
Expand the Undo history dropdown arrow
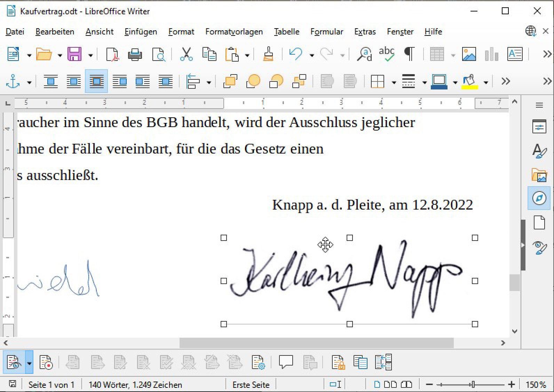point(312,55)
